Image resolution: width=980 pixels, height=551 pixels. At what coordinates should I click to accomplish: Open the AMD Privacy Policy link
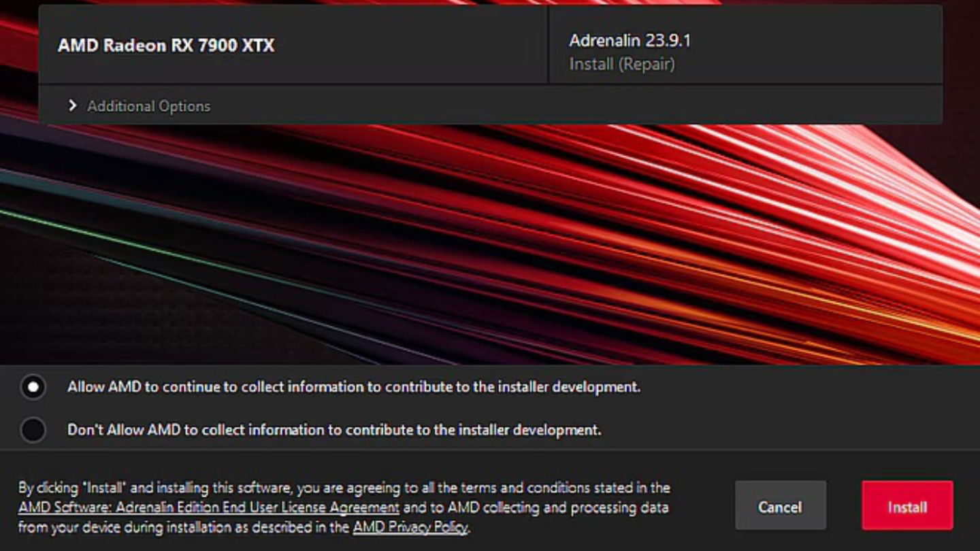click(x=410, y=527)
